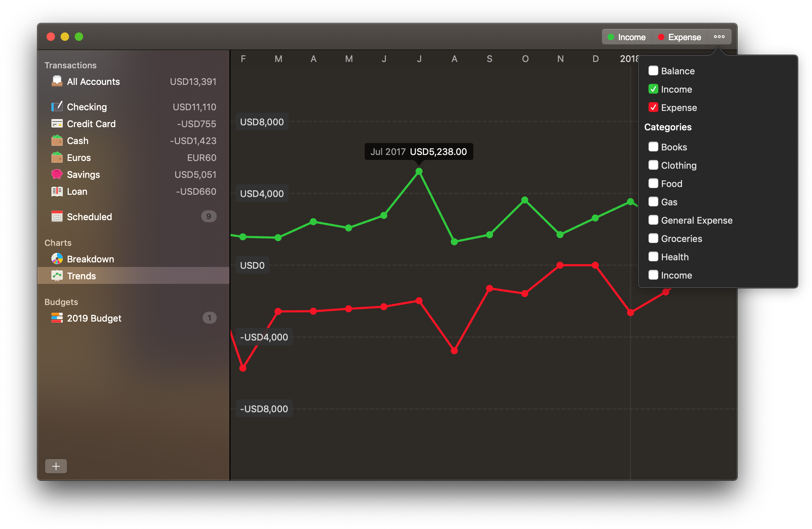This screenshot has width=812, height=529.
Task: Click the Loan book icon
Action: pos(57,191)
